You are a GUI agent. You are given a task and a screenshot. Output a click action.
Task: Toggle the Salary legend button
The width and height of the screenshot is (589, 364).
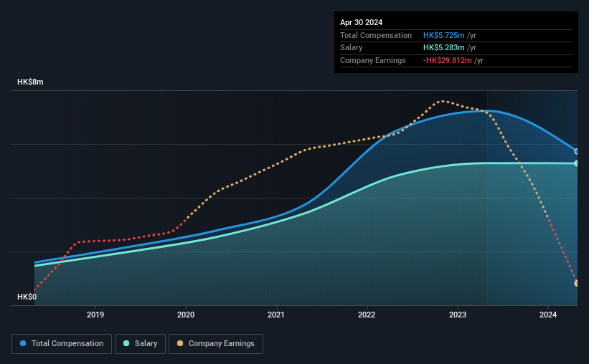[x=140, y=344]
